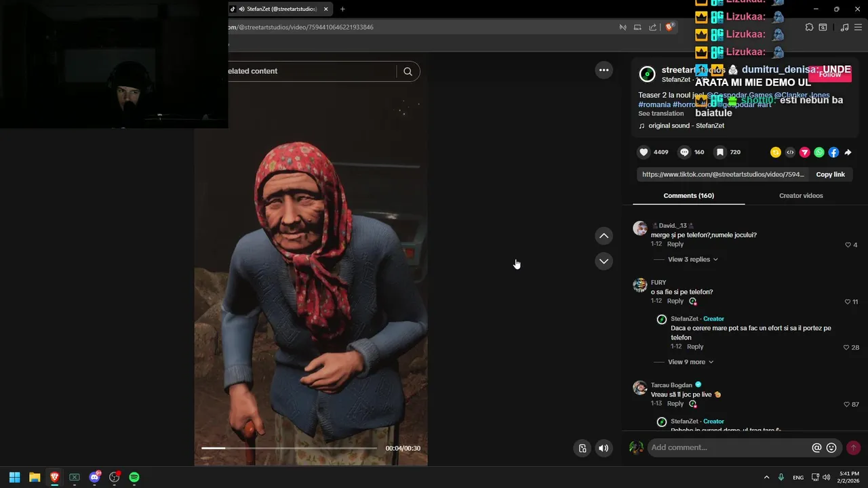Open comments via the speech bubble icon
This screenshot has width=868, height=488.
[x=684, y=152]
